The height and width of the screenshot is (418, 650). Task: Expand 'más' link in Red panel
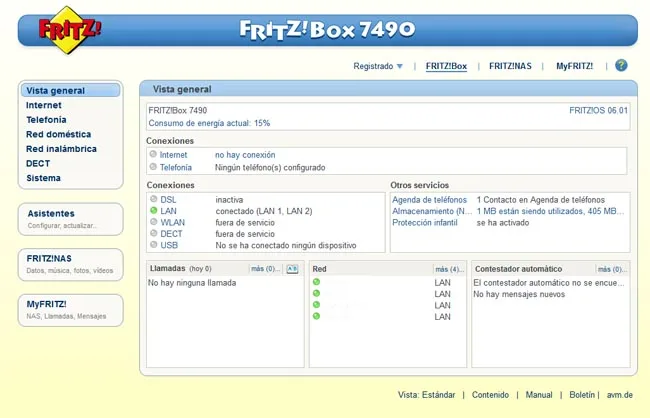[449, 269]
